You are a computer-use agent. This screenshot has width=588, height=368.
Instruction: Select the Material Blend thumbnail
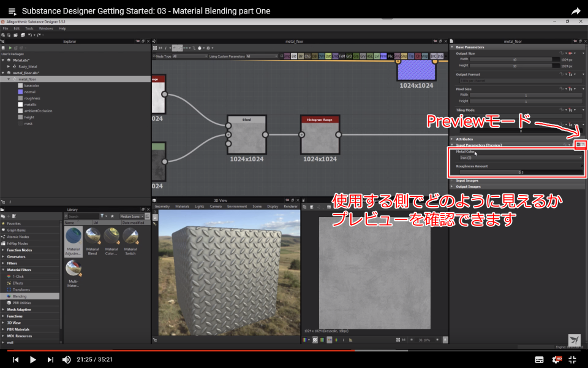(x=92, y=242)
